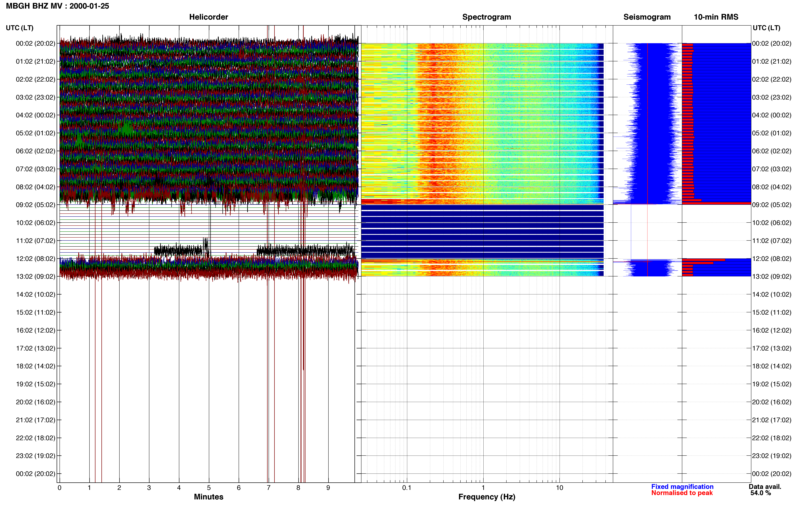This screenshot has width=812, height=508.
Task: Click '02:02 (22:02)' label left of the Helicorder
Action: (35, 79)
